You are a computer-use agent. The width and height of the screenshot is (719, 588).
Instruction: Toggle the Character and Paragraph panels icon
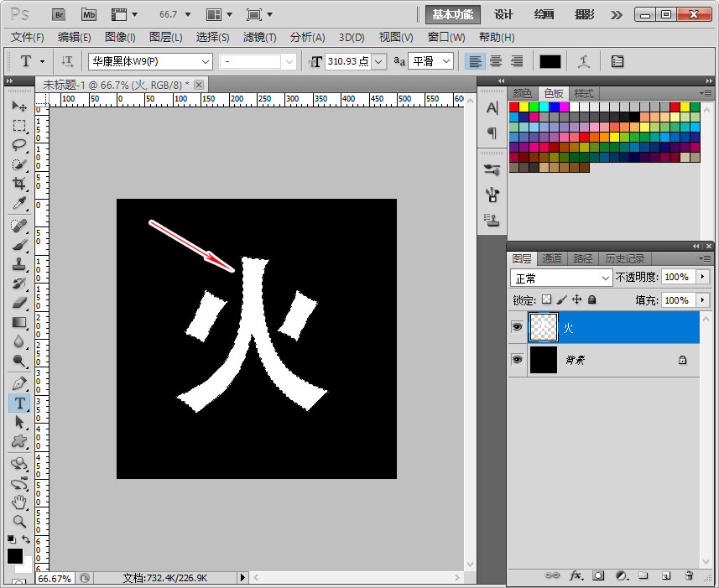coord(617,61)
